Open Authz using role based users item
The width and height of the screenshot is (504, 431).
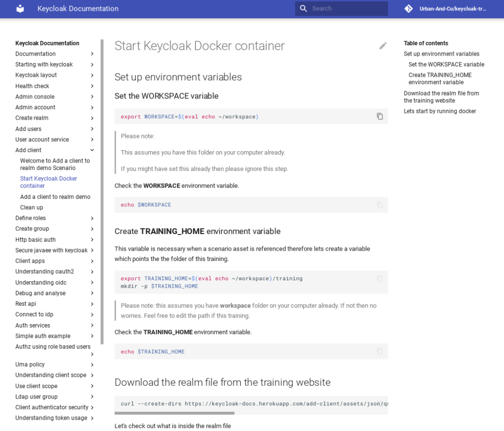[x=53, y=346]
